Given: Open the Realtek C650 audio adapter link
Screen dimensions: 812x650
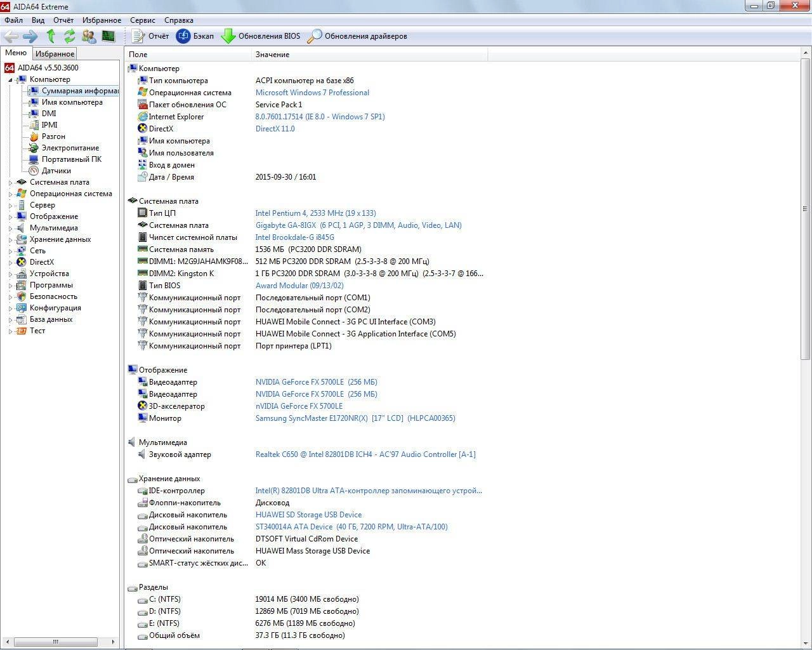Looking at the screenshot, I should pyautogui.click(x=365, y=454).
